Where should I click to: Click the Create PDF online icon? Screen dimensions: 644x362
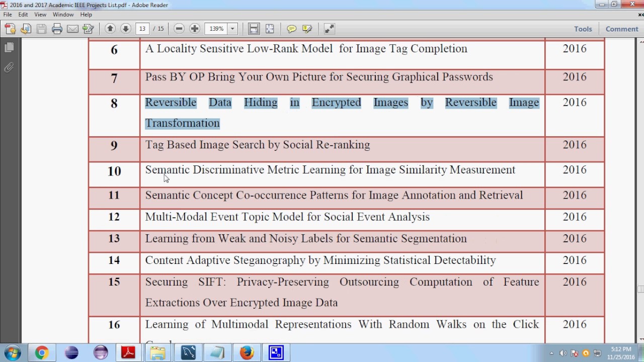(10, 29)
